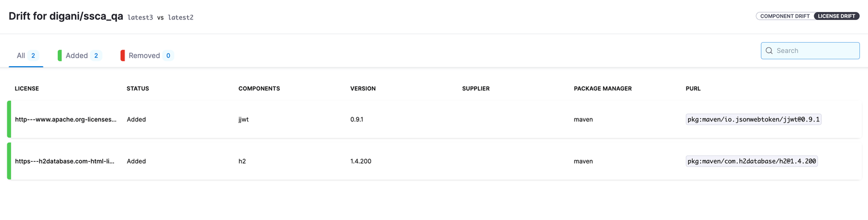Click the search magnifier icon
Image resolution: width=868 pixels, height=220 pixels.
769,51
